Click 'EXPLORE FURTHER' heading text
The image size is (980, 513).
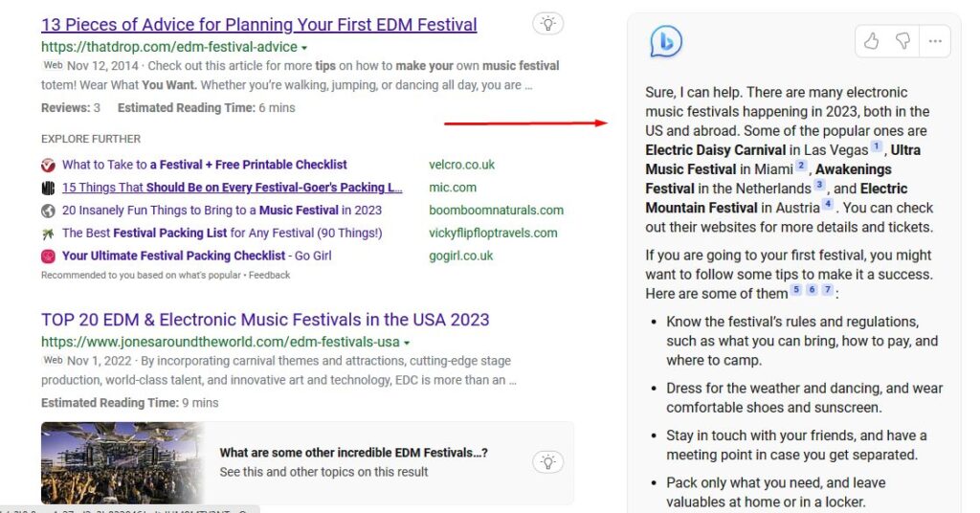91,139
